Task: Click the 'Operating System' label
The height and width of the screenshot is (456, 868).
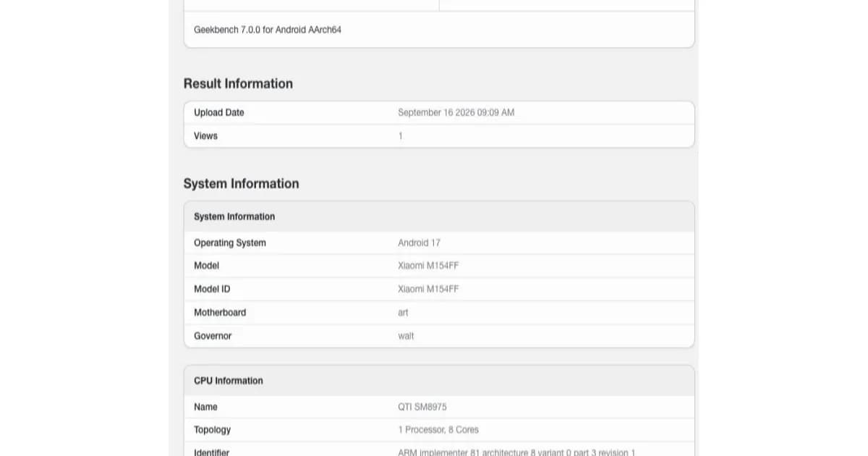Action: click(x=230, y=243)
